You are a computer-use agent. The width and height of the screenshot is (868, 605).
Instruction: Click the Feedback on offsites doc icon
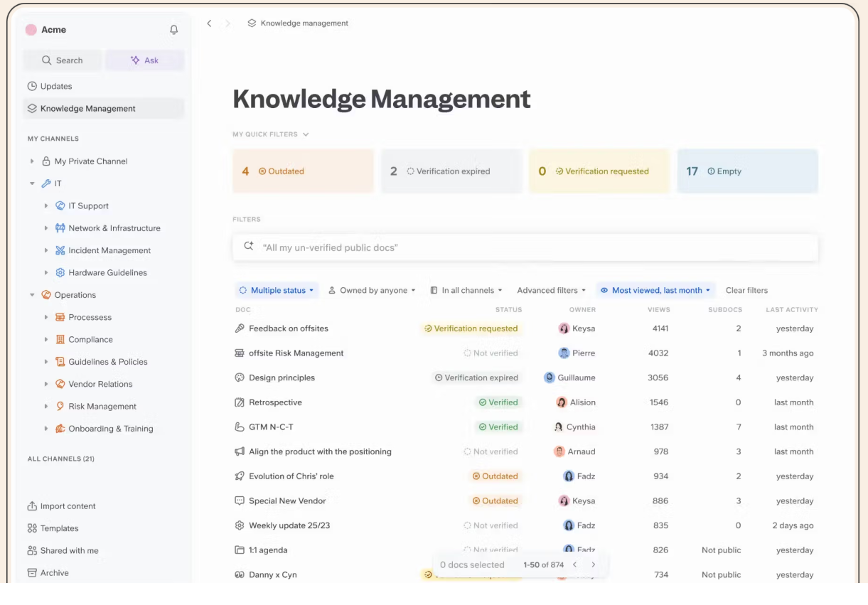tap(240, 328)
